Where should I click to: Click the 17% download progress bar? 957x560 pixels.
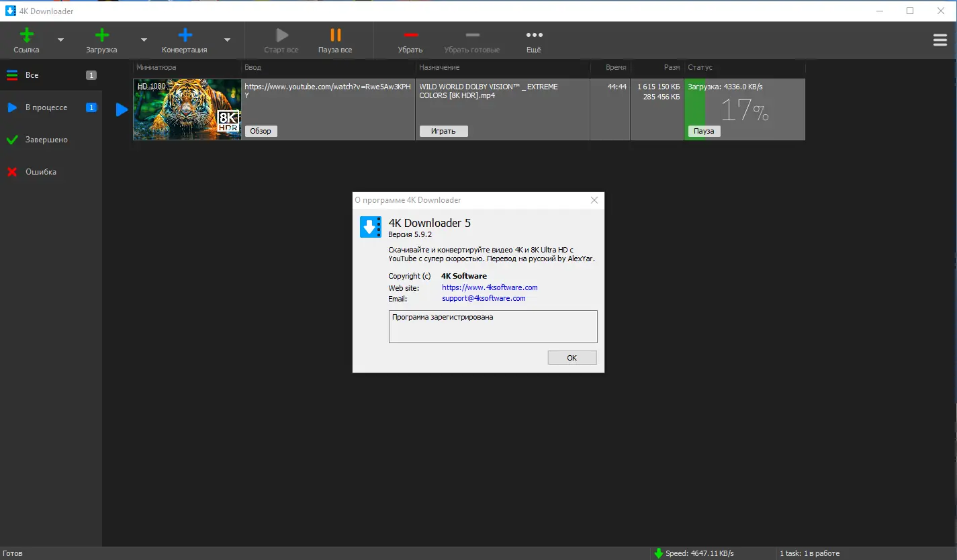tap(745, 110)
